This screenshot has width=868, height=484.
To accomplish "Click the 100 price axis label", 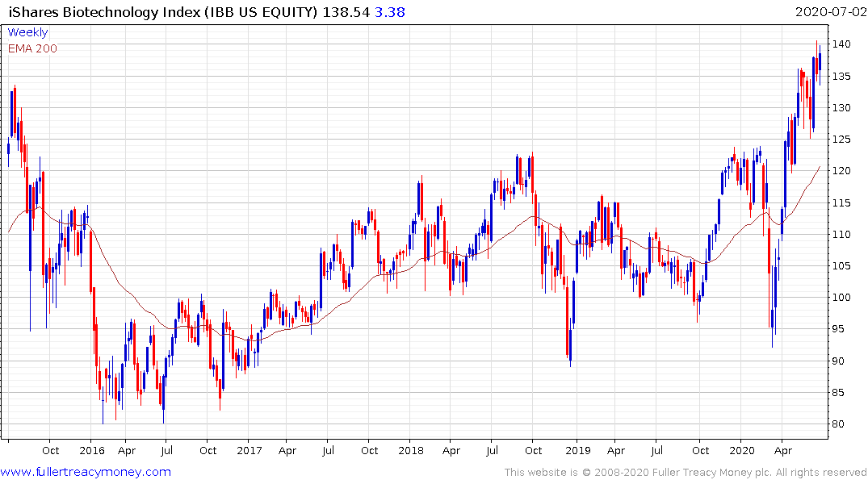I will pyautogui.click(x=841, y=298).
